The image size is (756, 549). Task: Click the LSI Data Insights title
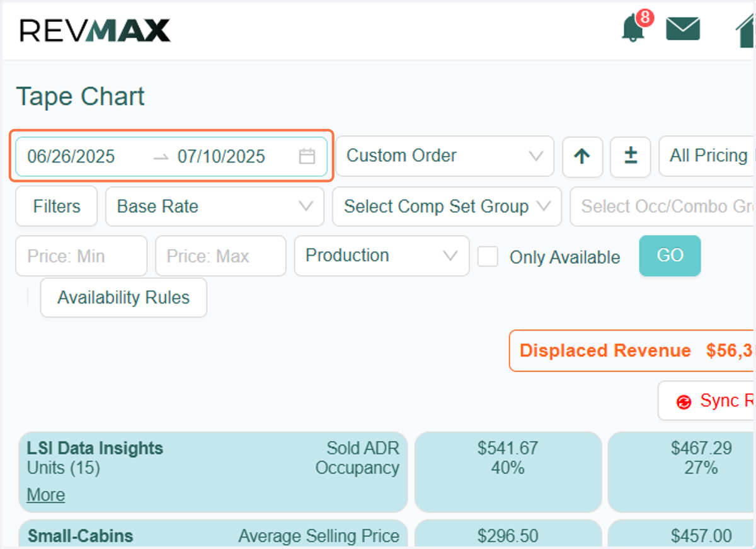(x=95, y=448)
